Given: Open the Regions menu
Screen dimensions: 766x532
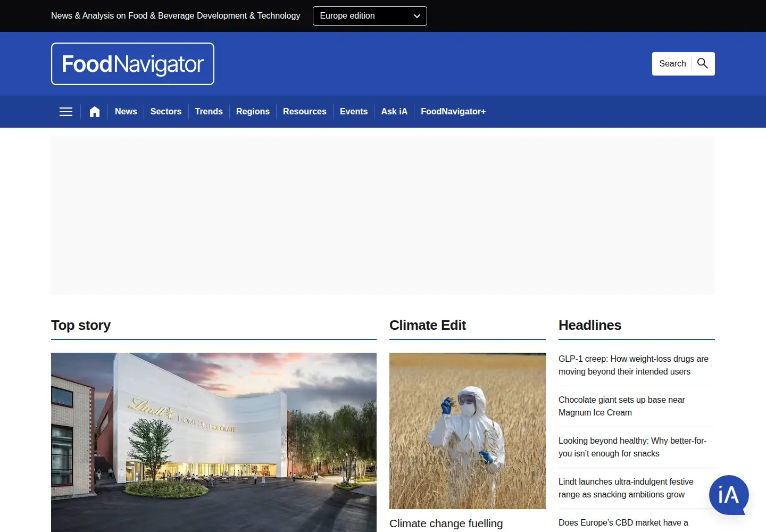Looking at the screenshot, I should click(x=253, y=112).
